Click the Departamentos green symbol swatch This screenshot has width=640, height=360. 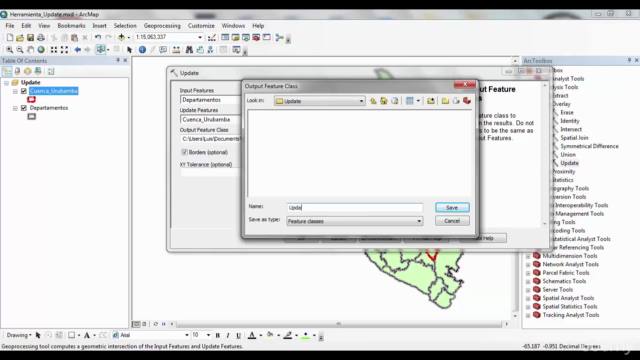[x=31, y=116]
